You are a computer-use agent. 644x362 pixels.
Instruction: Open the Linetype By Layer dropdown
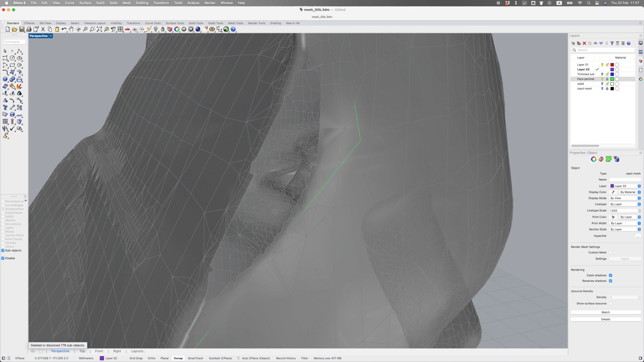pyautogui.click(x=625, y=204)
